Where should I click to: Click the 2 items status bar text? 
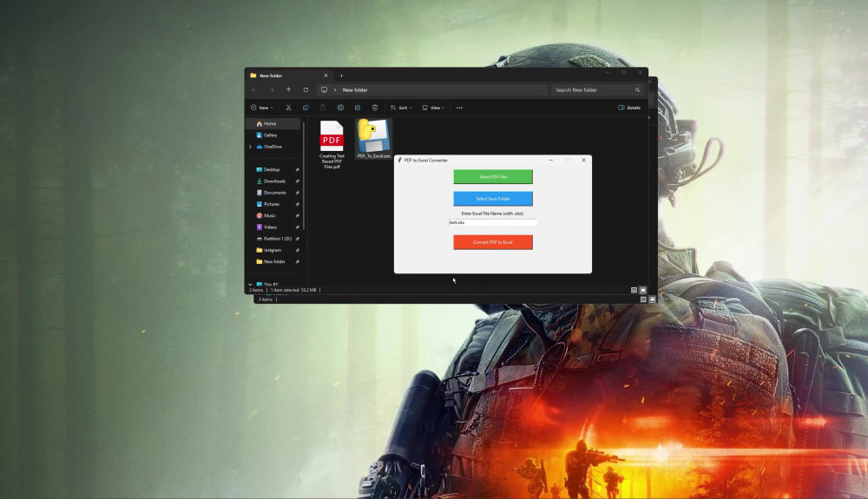coord(256,290)
